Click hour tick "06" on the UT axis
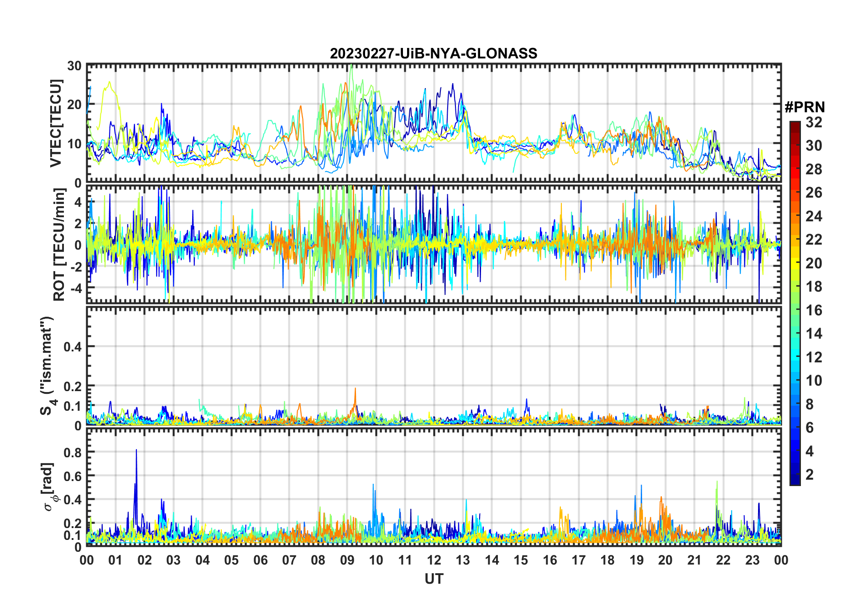 coord(261,560)
